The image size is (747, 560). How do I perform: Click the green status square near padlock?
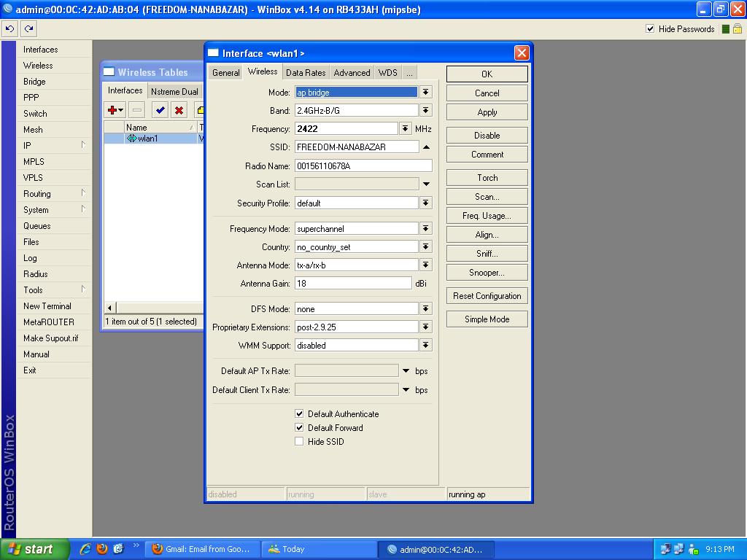(x=726, y=29)
